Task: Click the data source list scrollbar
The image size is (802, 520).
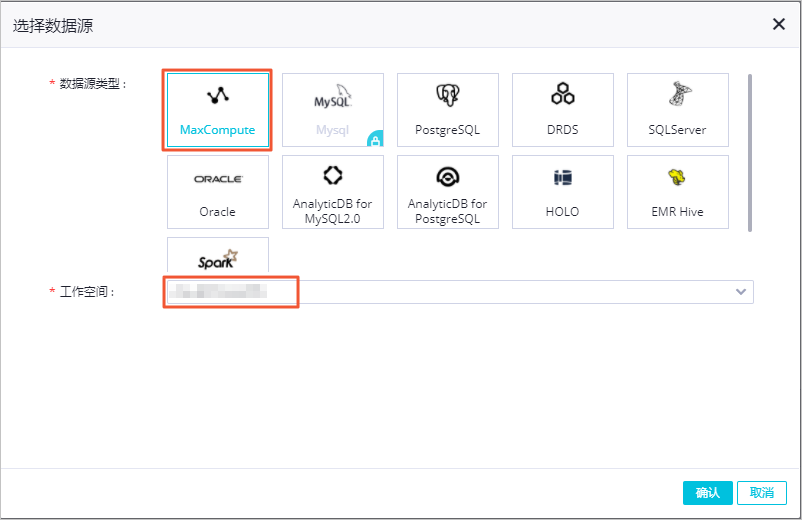Action: tap(750, 153)
